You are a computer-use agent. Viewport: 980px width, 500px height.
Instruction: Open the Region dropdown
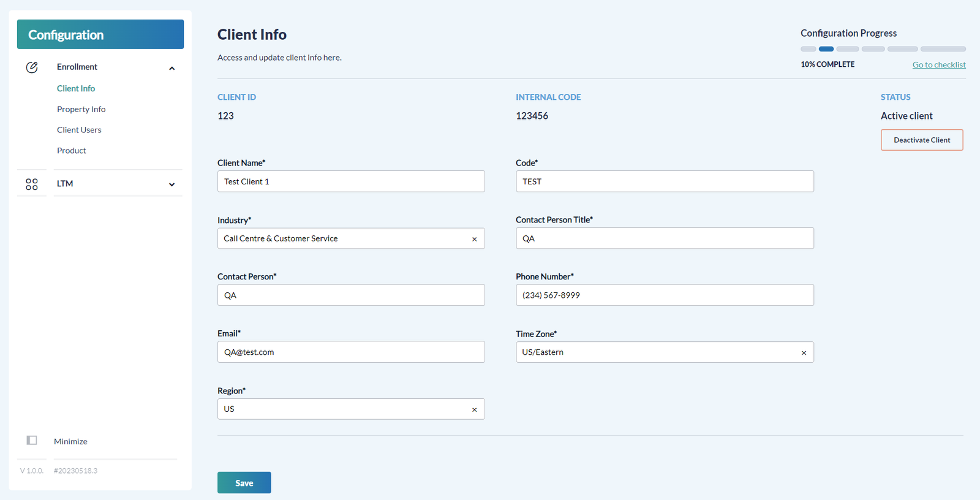(351, 409)
